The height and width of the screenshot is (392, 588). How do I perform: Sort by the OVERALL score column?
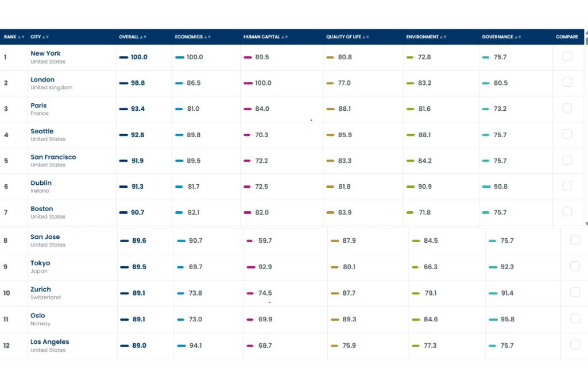click(133, 37)
